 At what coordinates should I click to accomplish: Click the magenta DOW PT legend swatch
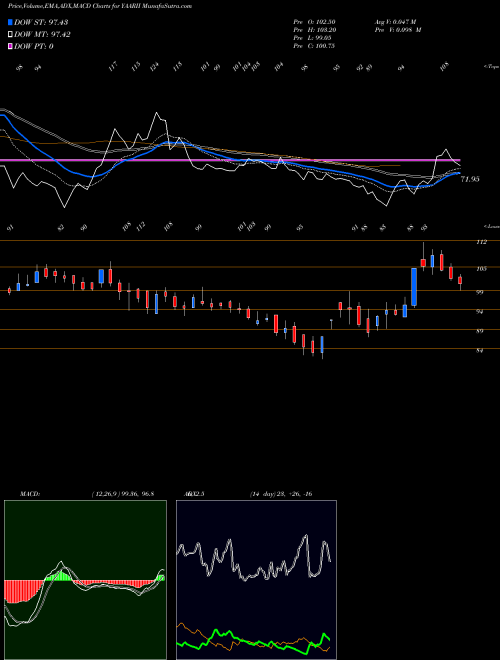(x=11, y=46)
